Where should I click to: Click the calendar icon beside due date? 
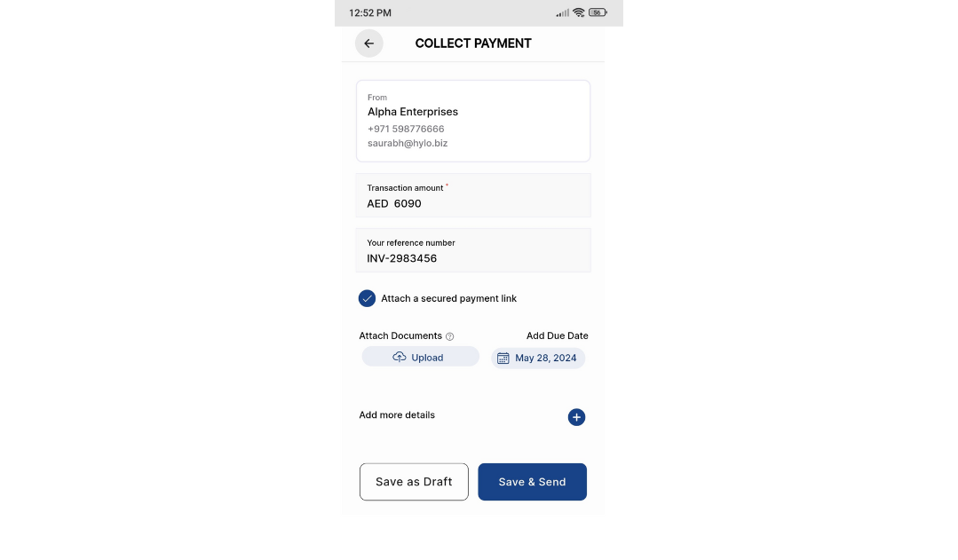503,358
